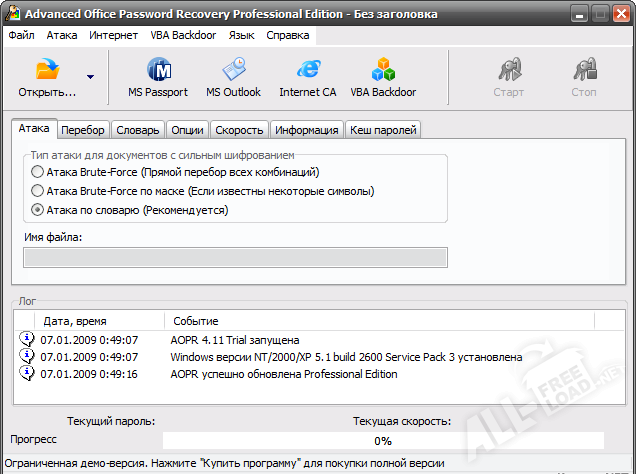
Task: Select dictionary attack (Атака по словарю) option
Action: pos(37,210)
